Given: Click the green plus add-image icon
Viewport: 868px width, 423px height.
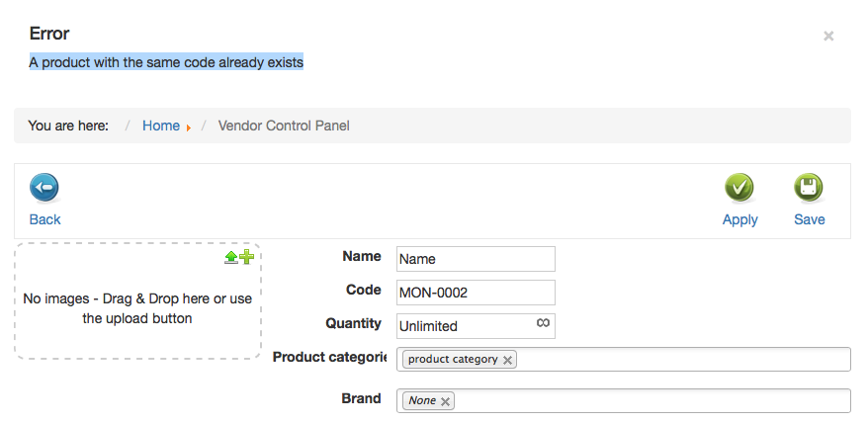Looking at the screenshot, I should (246, 257).
